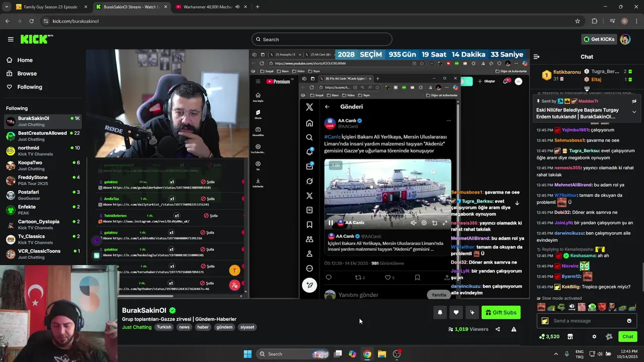The width and height of the screenshot is (644, 362).
Task: Open chat settings gear
Action: coord(594,337)
